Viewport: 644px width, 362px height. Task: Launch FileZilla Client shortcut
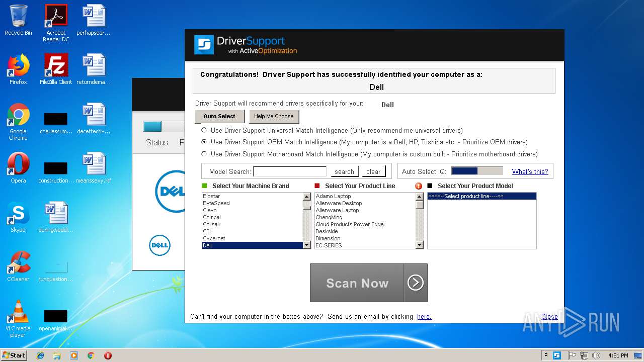56,69
